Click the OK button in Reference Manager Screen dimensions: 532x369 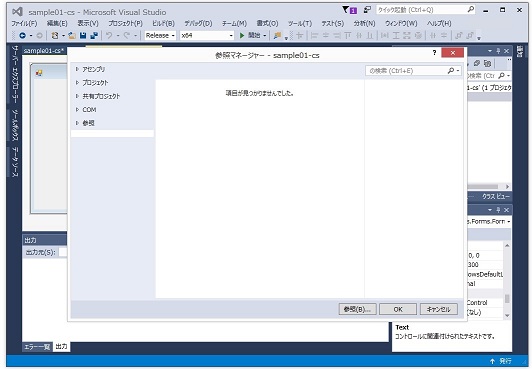[x=398, y=309]
